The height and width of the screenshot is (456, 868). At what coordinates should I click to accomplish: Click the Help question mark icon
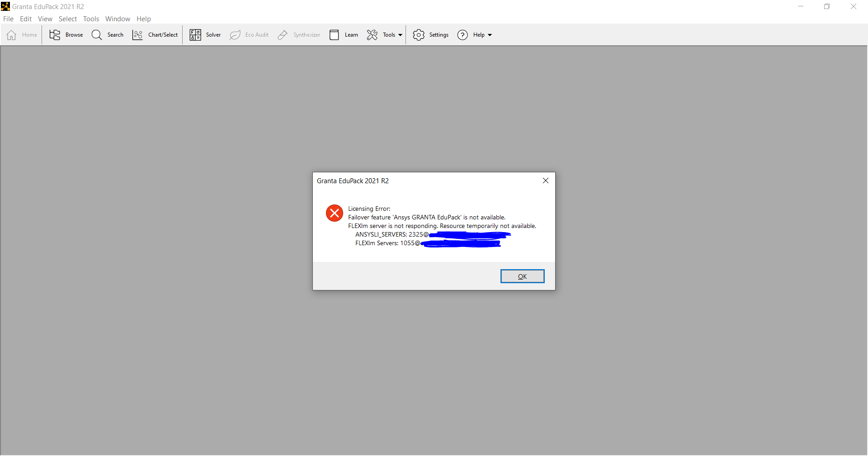(x=462, y=35)
